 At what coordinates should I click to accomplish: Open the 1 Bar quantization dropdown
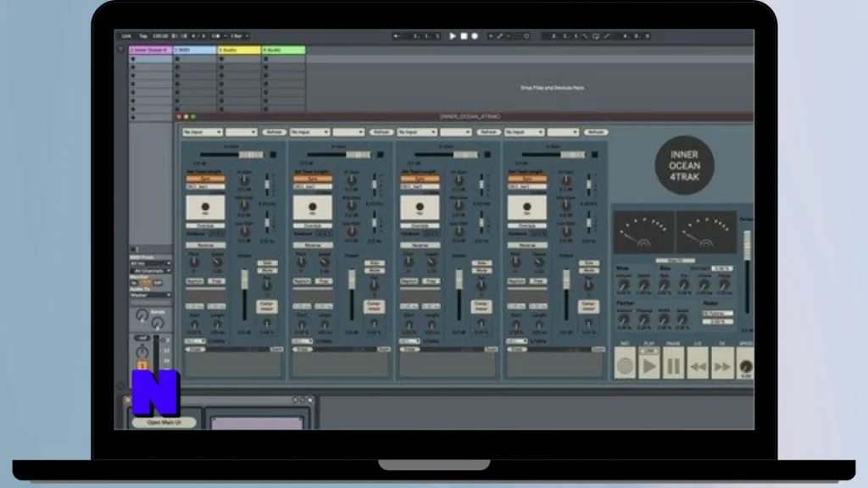(239, 36)
